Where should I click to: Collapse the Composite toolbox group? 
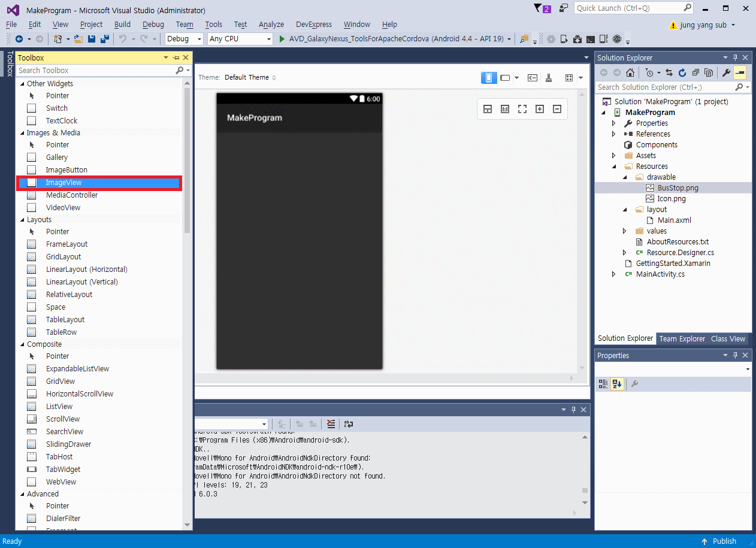tap(22, 344)
